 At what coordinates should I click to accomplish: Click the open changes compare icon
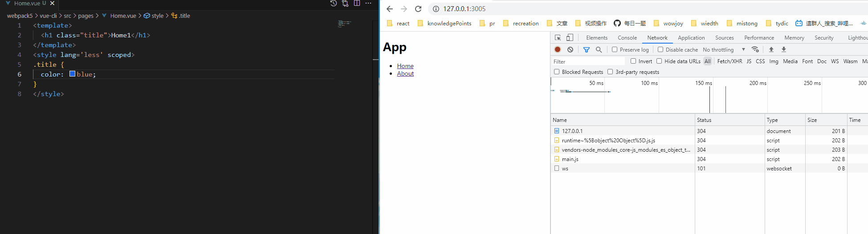(x=345, y=3)
